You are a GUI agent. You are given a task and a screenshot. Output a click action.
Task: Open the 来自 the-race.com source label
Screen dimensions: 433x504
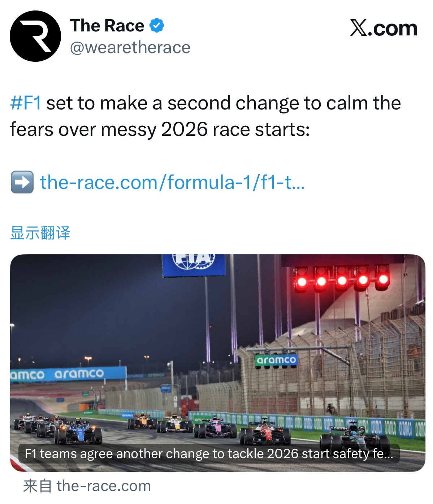[87, 486]
